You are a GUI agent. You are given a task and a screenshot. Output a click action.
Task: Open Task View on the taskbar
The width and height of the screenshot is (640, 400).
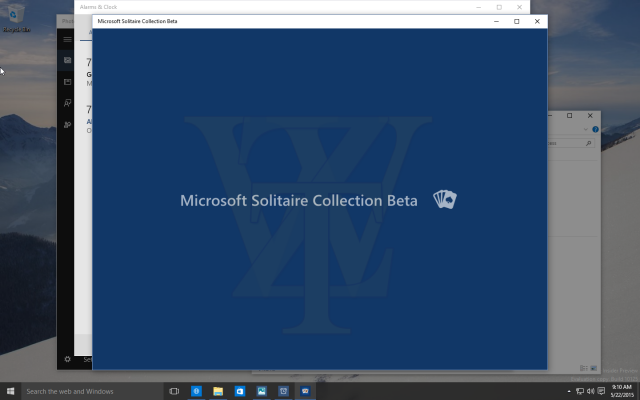174,391
